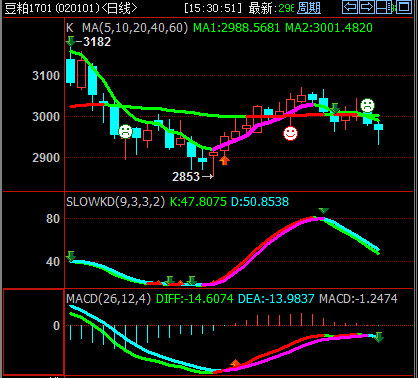Click the down arrow at SLOWKD peak
The height and width of the screenshot is (378, 418).
pyautogui.click(x=323, y=211)
